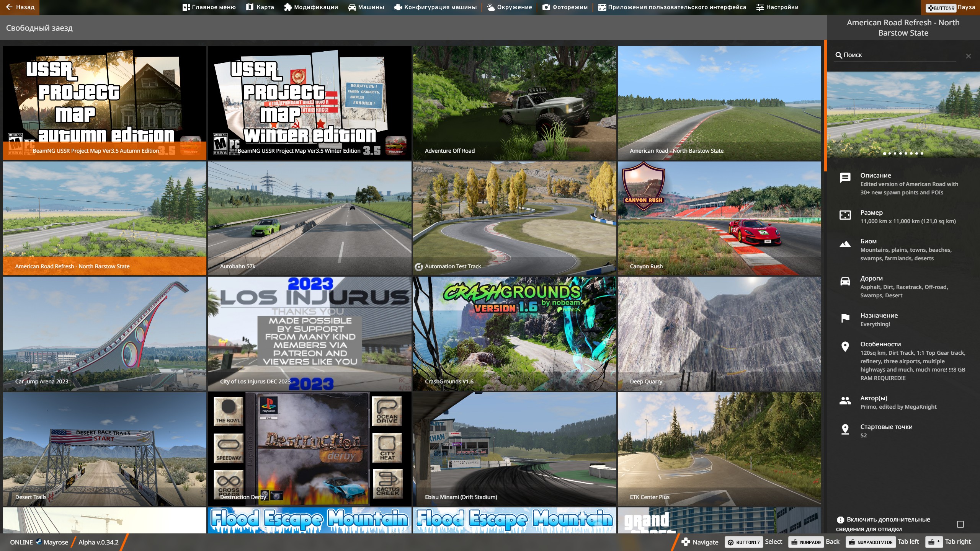Select the Adventure Off Road map

point(514,103)
